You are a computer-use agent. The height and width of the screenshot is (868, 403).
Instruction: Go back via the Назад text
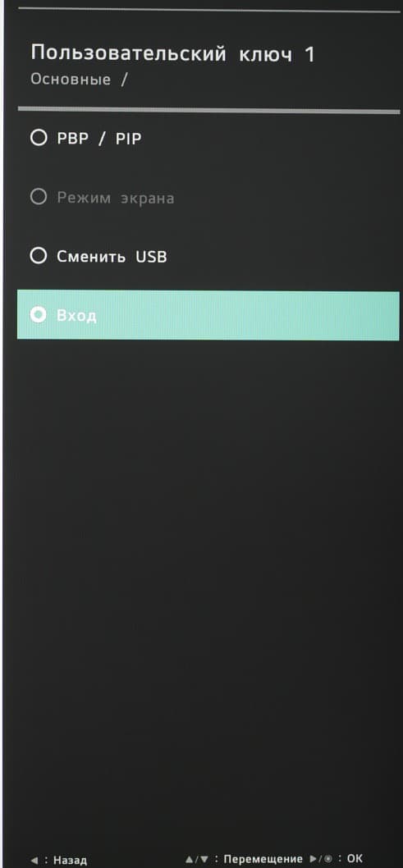point(70,861)
